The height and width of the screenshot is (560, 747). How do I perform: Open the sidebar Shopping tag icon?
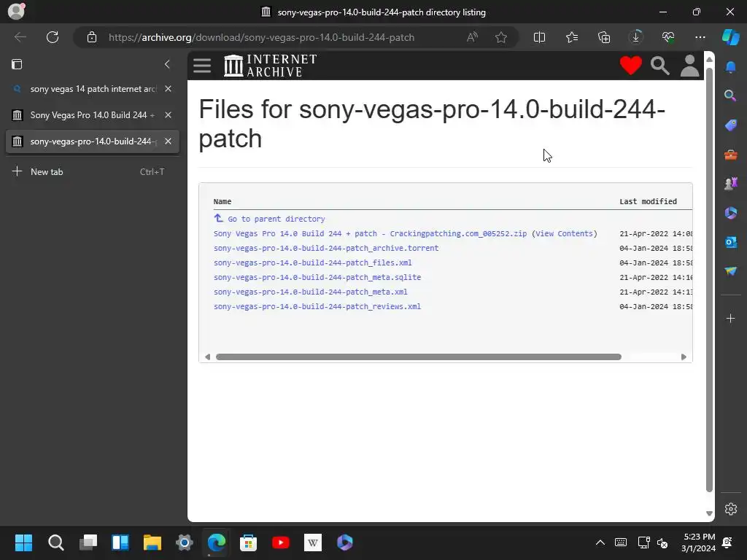[730, 125]
